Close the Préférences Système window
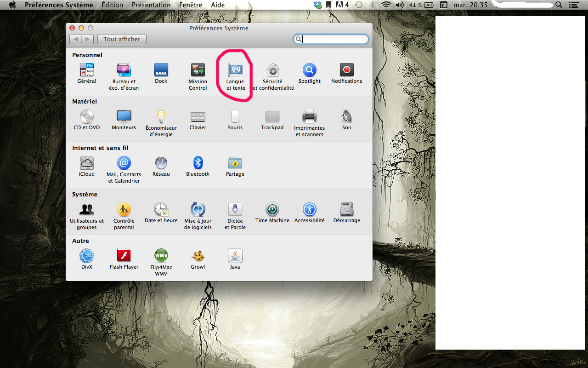Viewport: 588px width, 368px height. tap(72, 28)
